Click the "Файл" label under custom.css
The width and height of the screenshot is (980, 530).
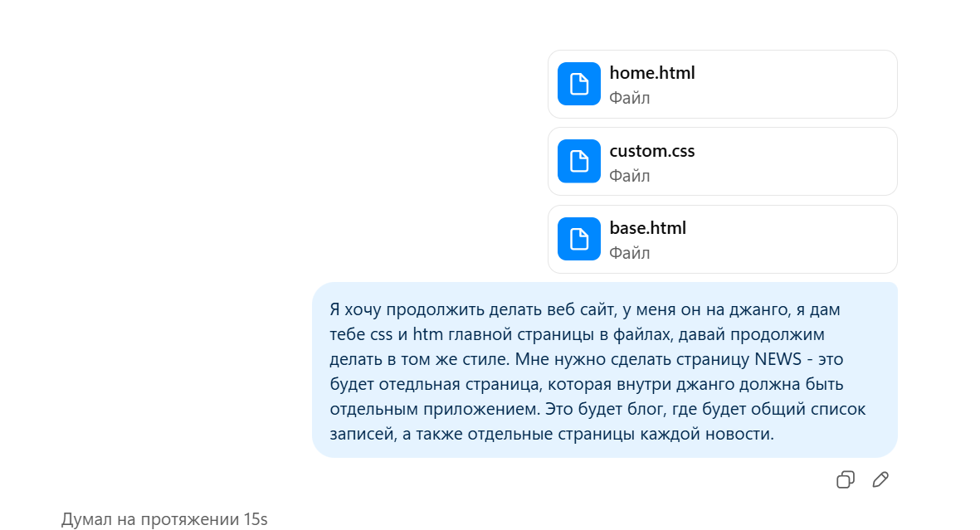pos(629,176)
